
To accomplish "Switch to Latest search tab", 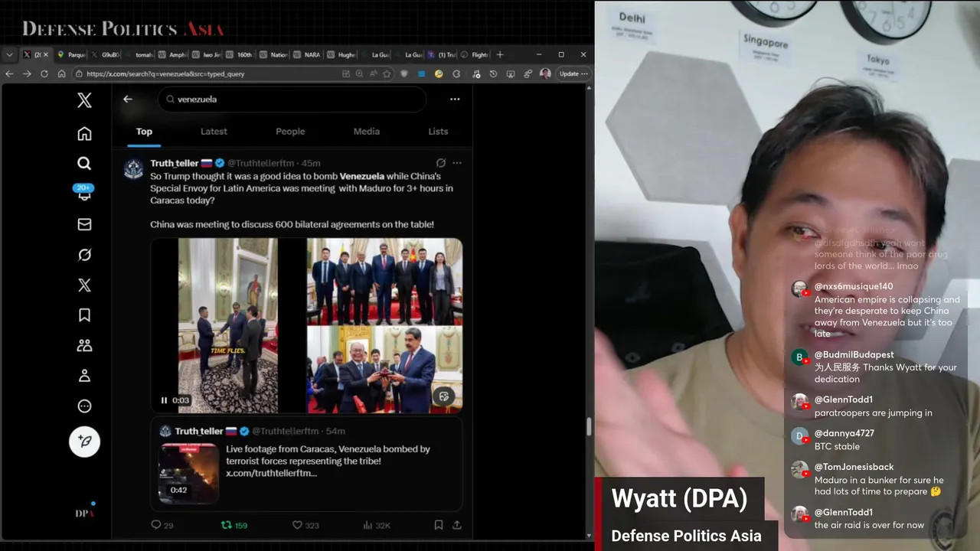I will [214, 132].
